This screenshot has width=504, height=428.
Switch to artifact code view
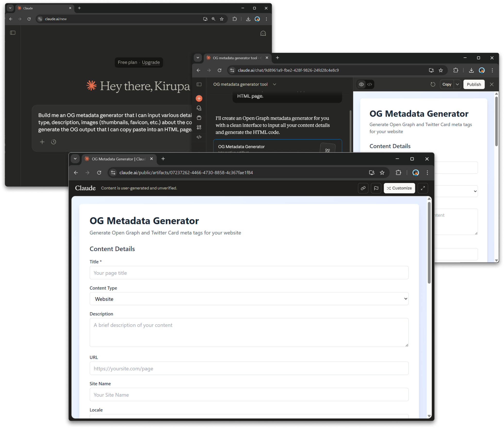[x=369, y=84]
